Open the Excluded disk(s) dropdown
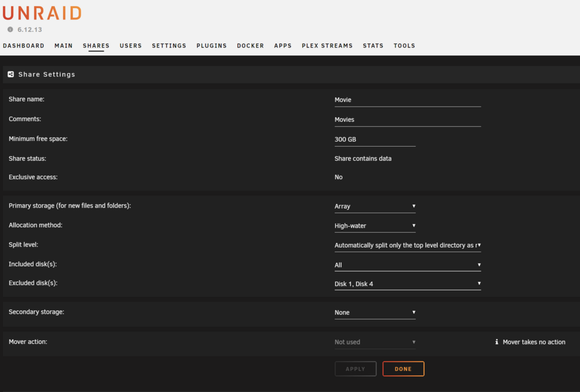This screenshot has width=580, height=392. pos(408,284)
